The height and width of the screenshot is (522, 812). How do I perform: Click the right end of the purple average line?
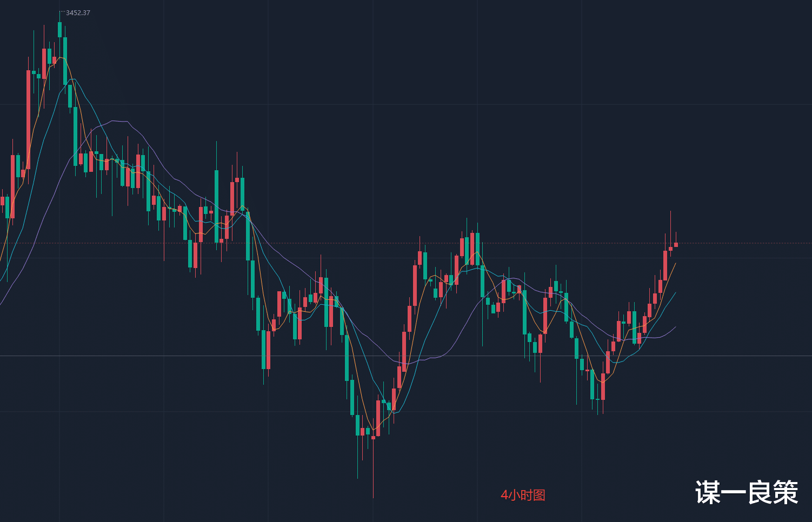675,327
